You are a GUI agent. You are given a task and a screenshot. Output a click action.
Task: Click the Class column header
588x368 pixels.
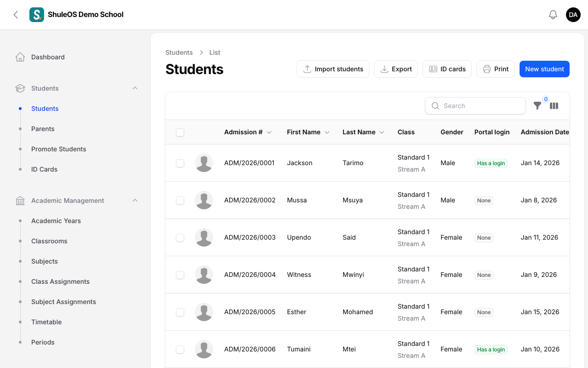tap(406, 132)
